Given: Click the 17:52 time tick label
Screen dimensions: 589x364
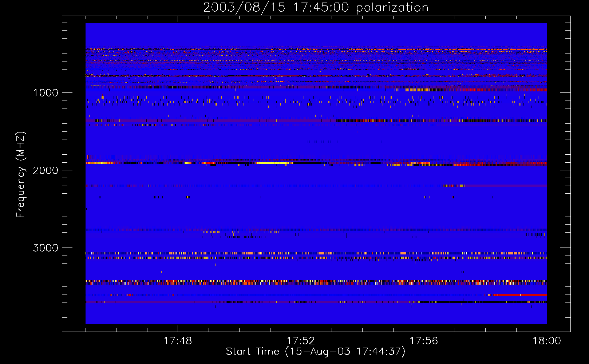Looking at the screenshot, I should 301,341.
